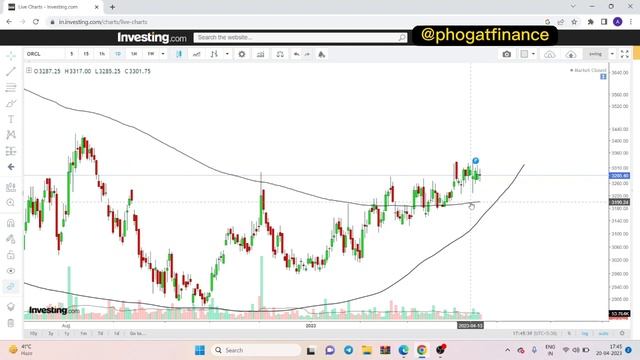Viewport: 640px width, 360px height.
Task: Open Telegram from taskbar
Action: pos(348,350)
